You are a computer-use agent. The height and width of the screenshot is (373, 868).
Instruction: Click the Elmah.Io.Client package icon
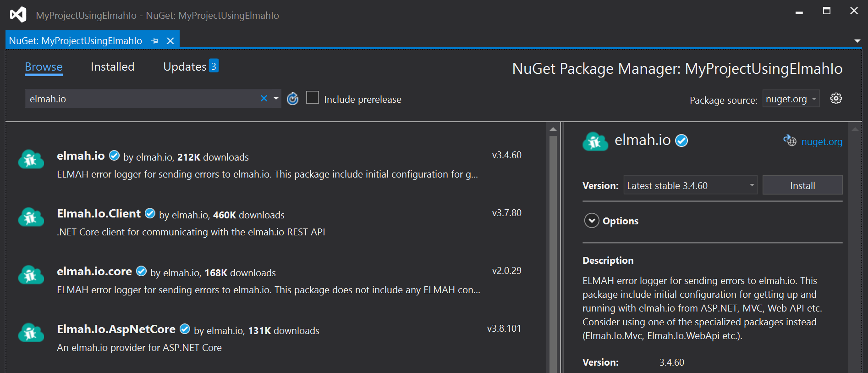tap(31, 217)
